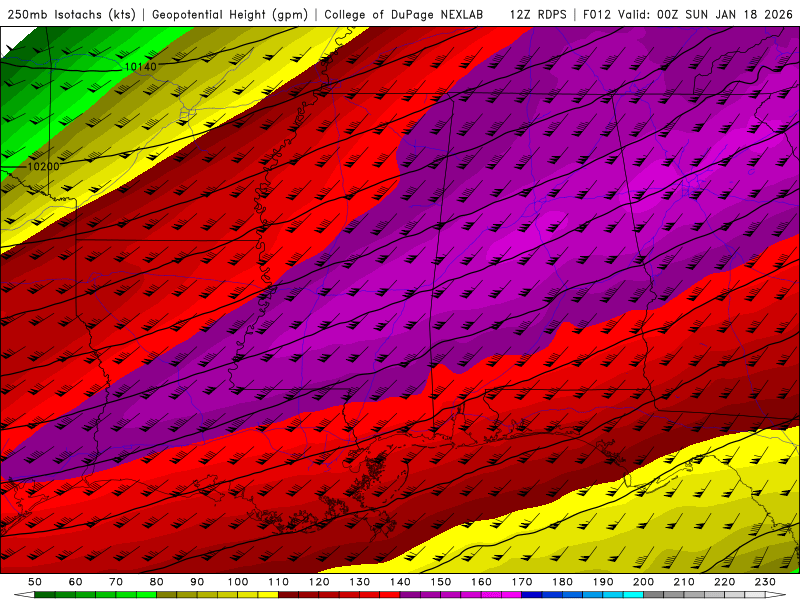Click the 230 value on the legend
This screenshot has height=600, width=800.
(x=765, y=582)
